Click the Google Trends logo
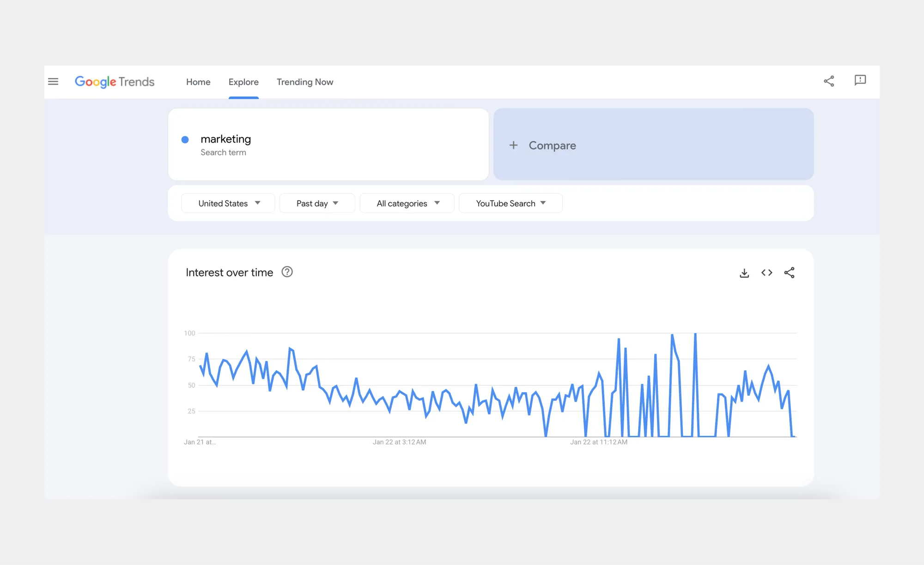This screenshot has height=565, width=924. (115, 82)
